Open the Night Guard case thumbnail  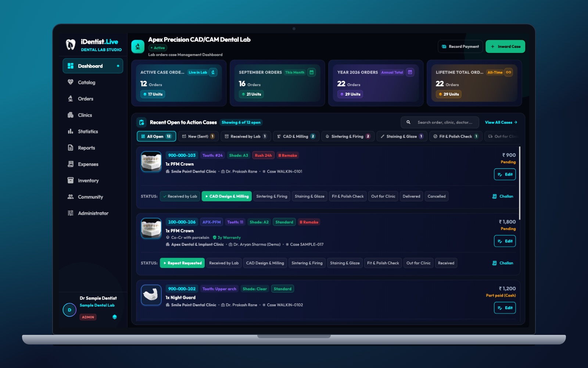[x=151, y=295]
